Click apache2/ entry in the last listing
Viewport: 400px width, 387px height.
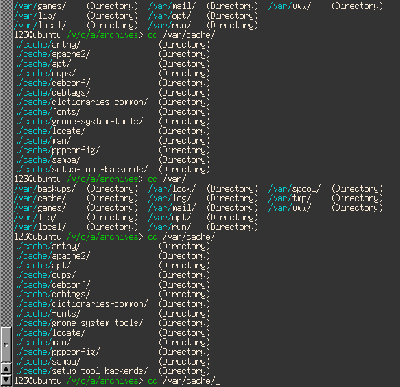(53, 256)
